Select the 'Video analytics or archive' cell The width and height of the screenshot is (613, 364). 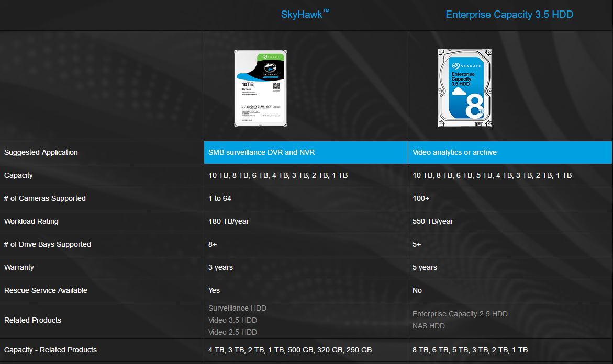click(x=510, y=152)
